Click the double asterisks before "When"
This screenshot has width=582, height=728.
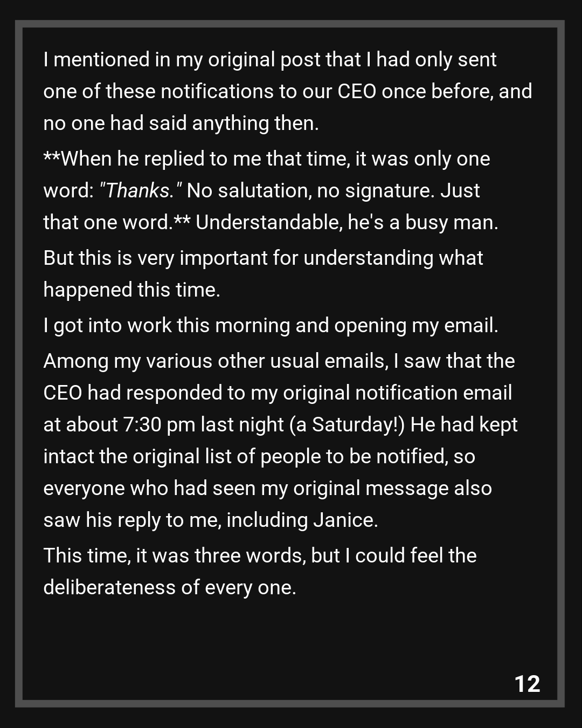52,159
